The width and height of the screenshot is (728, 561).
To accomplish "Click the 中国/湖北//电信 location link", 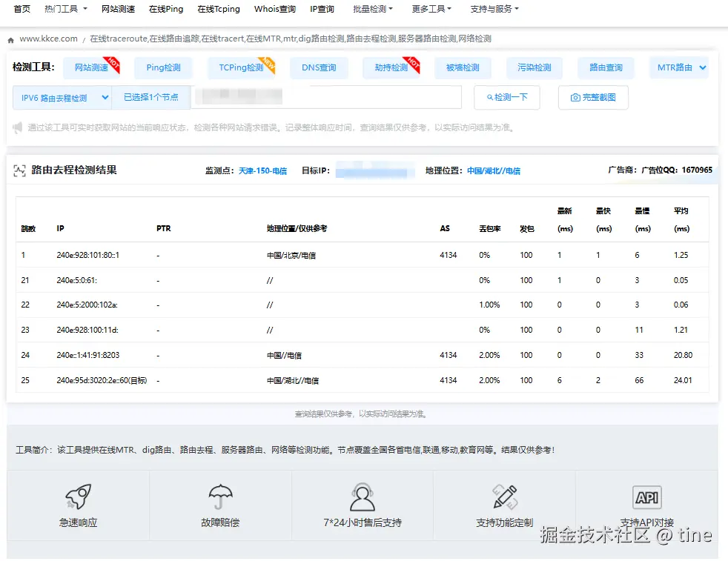I will [x=494, y=170].
